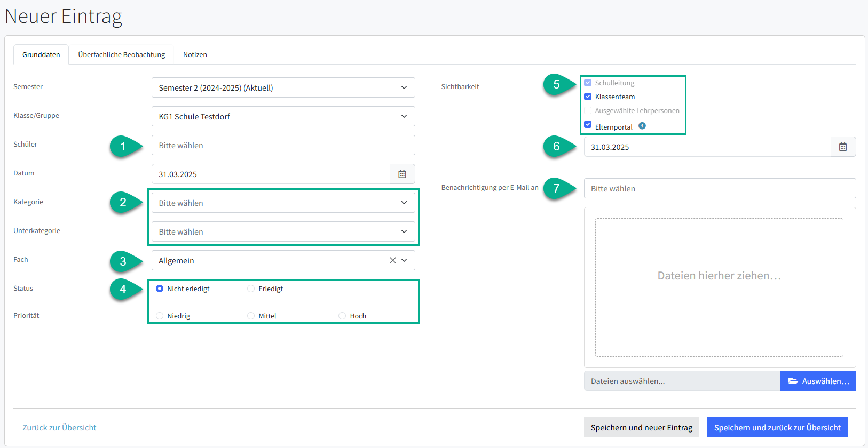Expand the Unterkategorie dropdown
This screenshot has width=868, height=448.
point(283,231)
